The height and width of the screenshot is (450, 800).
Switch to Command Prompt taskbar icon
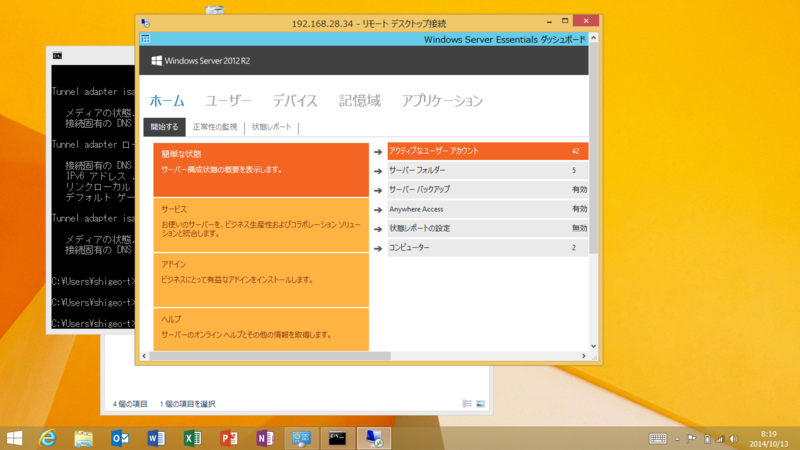coord(337,438)
